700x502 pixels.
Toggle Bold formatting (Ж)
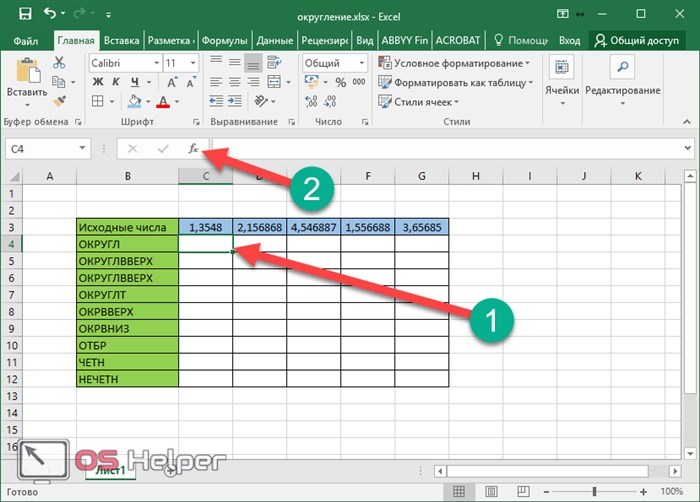click(98, 82)
